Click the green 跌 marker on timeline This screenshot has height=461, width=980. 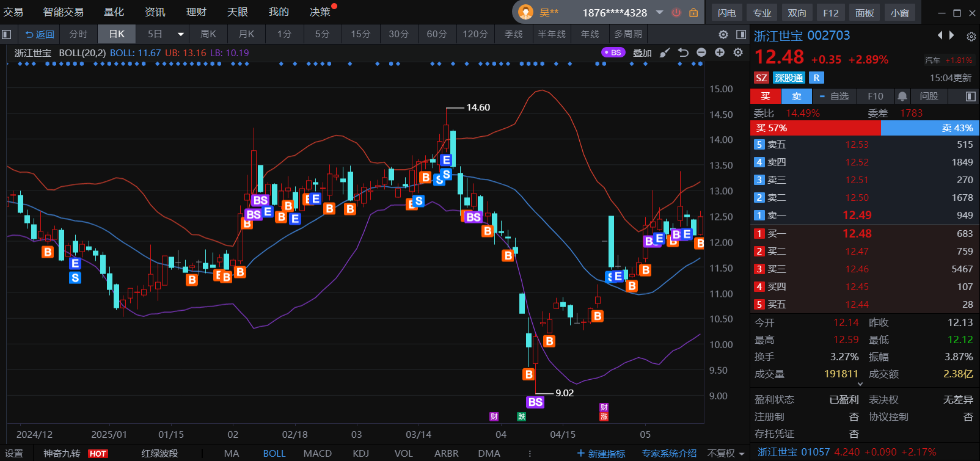pos(521,416)
